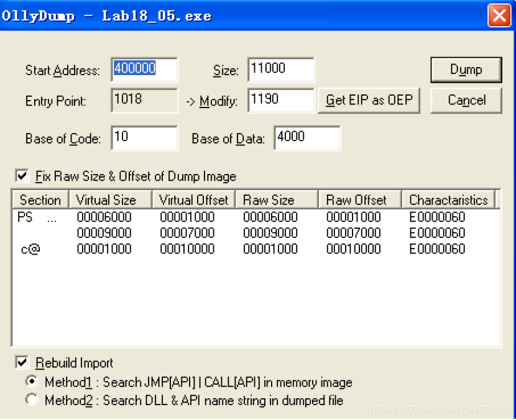516x420 pixels.
Task: Click Raw Size 00001000 in c@ row
Action: 270,249
